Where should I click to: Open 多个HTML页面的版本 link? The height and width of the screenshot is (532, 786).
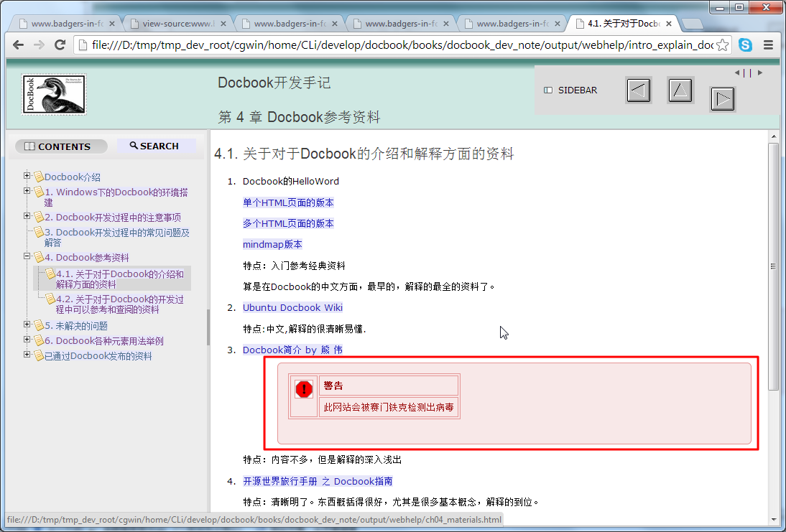(x=288, y=223)
